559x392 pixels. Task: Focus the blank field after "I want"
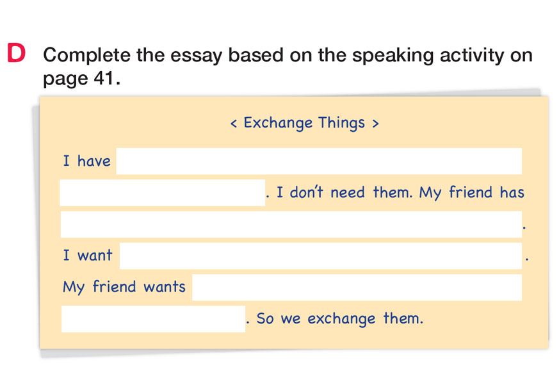click(320, 256)
